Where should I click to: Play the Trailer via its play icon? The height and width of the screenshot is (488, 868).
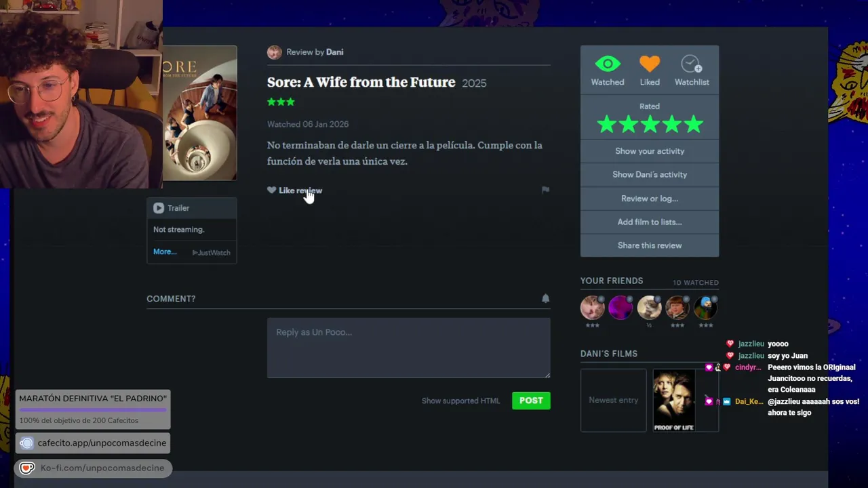coord(159,208)
